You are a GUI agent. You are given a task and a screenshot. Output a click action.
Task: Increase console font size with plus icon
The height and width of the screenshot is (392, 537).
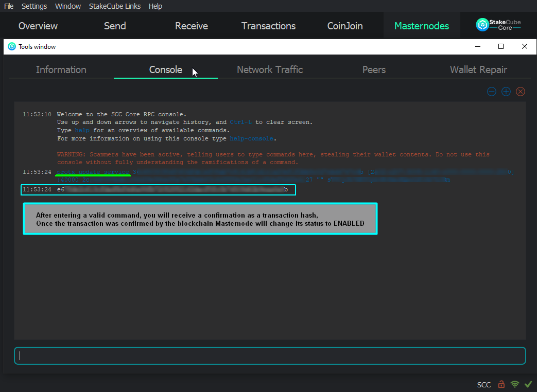coord(506,92)
